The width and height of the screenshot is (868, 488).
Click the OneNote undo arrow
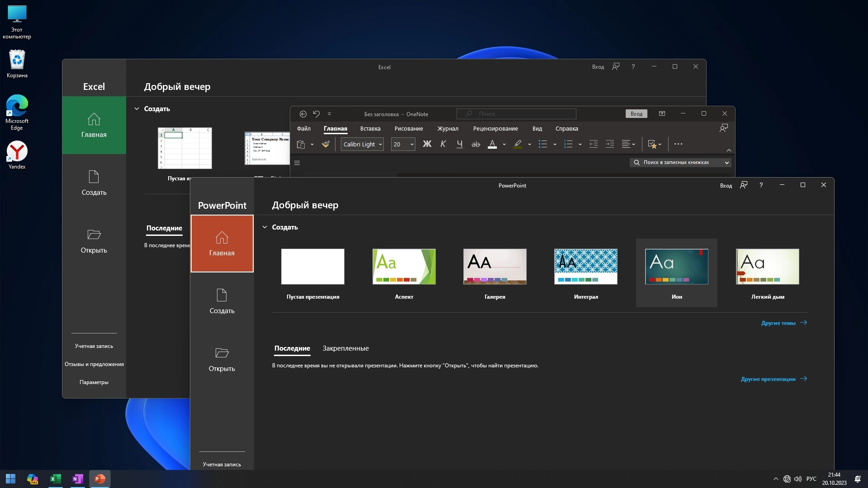316,114
